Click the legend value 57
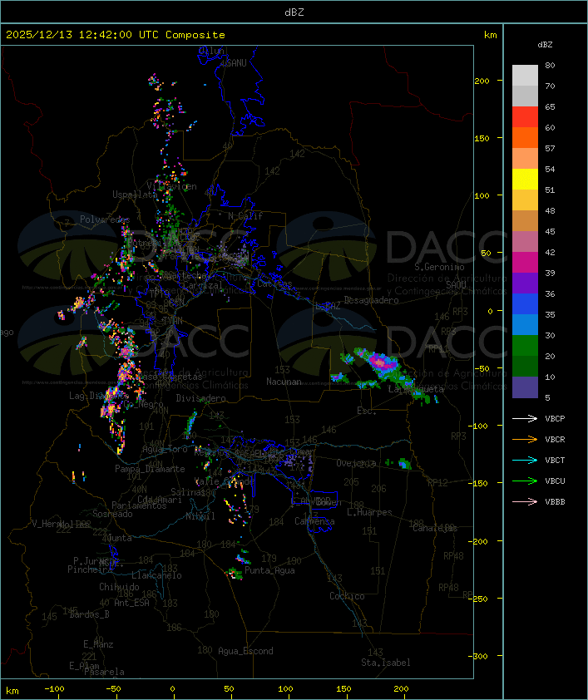This screenshot has height=700, width=588. [550, 148]
